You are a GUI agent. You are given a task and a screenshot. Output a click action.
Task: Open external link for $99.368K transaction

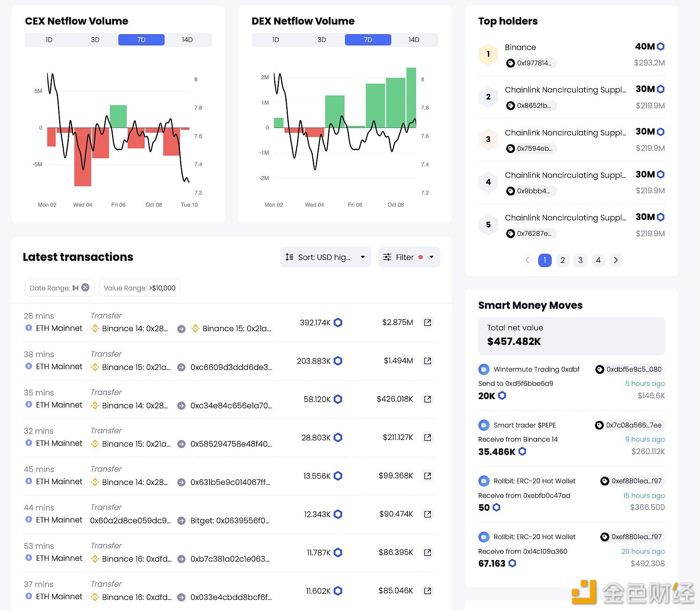click(427, 476)
